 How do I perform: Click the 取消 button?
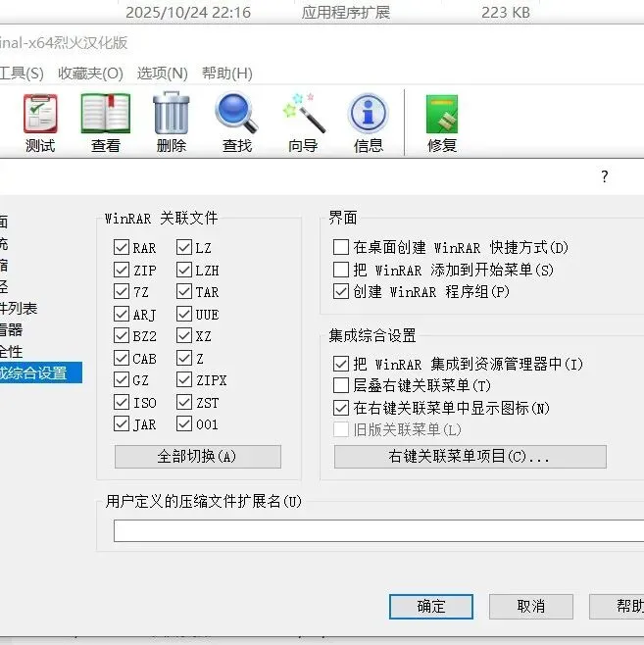click(531, 607)
